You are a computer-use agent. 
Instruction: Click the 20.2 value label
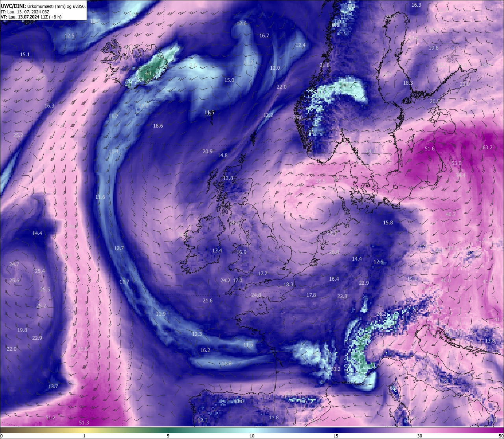(335, 369)
